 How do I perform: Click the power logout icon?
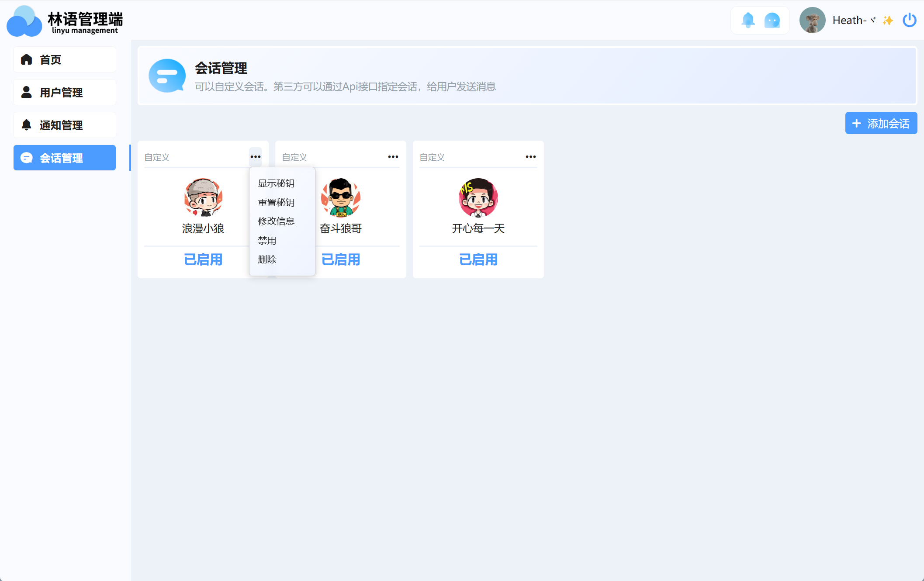[910, 20]
